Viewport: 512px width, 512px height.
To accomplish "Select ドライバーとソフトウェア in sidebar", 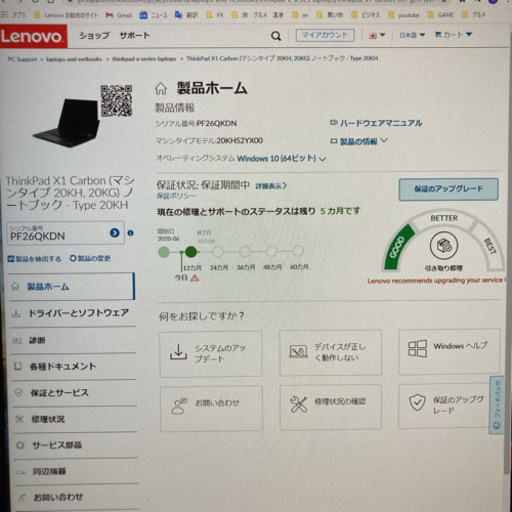I will tap(73, 313).
